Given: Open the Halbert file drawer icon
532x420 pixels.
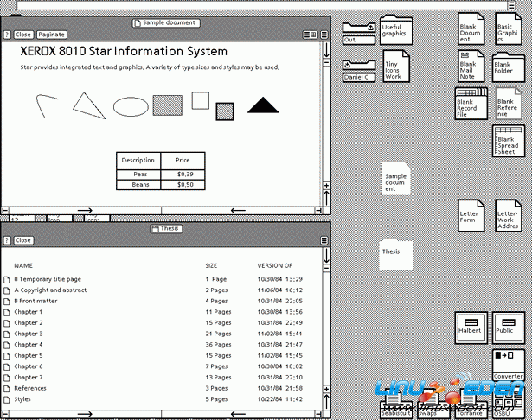Looking at the screenshot, I should 471,328.
